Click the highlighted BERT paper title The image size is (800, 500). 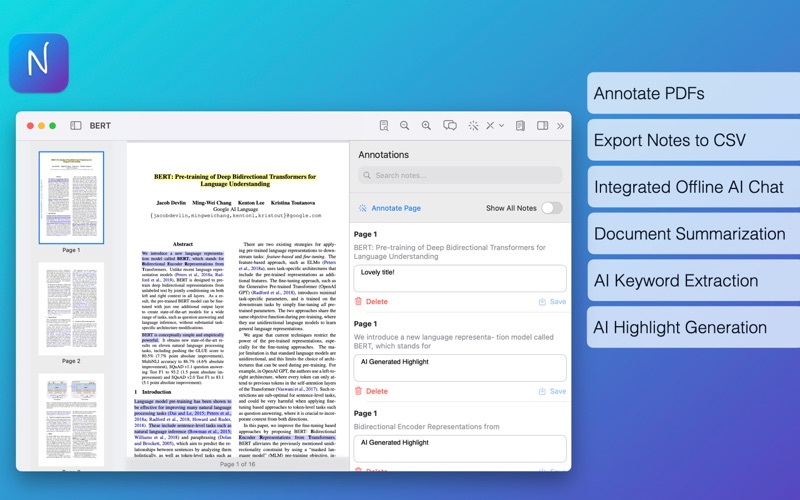(235, 180)
